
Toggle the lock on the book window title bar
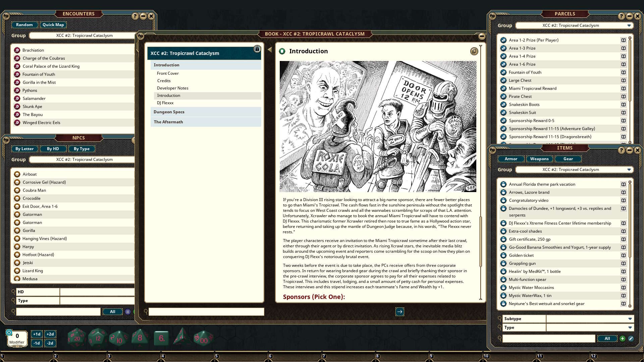click(257, 49)
